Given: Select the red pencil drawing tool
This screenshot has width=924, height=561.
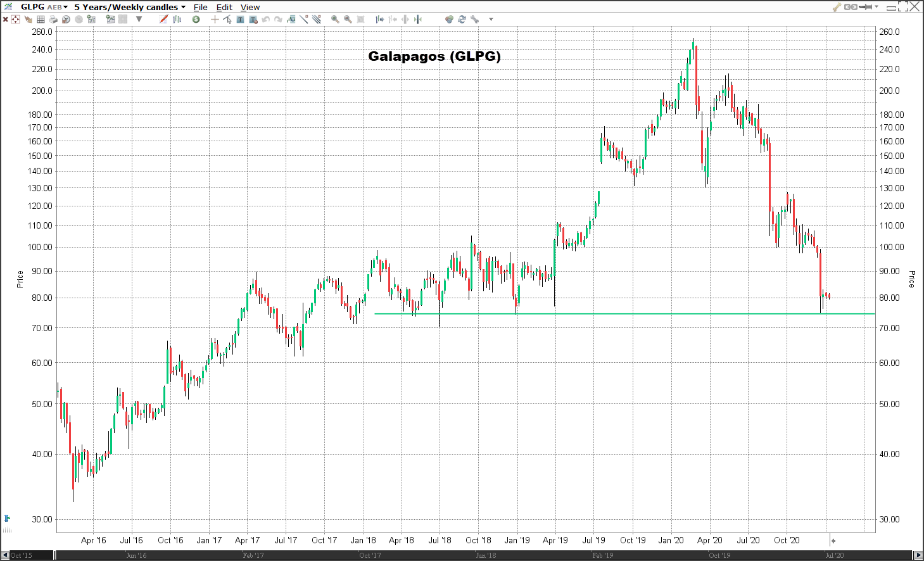Looking at the screenshot, I should pyautogui.click(x=164, y=19).
